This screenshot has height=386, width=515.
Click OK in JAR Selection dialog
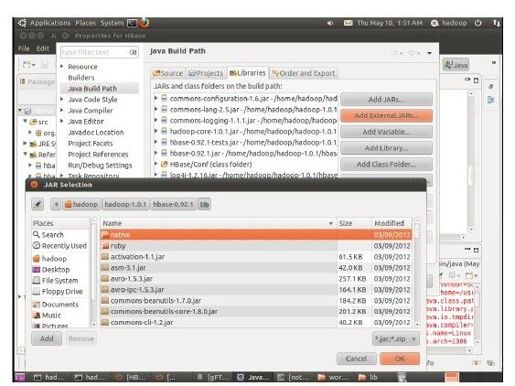point(400,359)
